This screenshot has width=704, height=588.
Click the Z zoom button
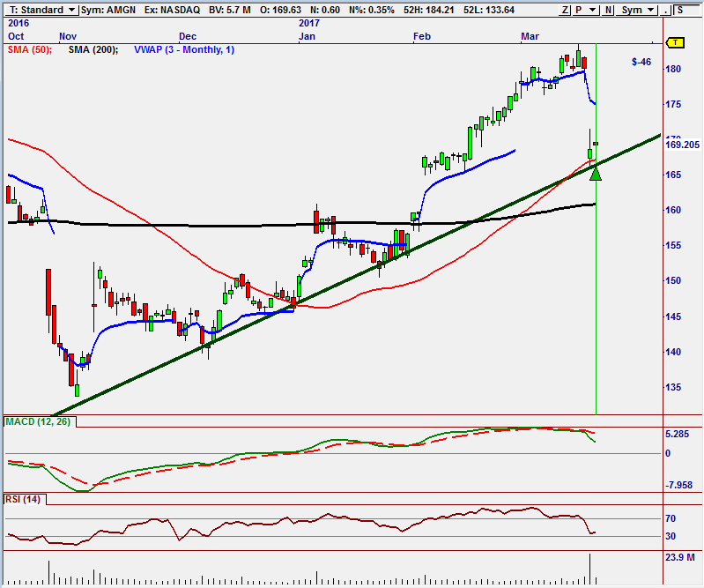click(x=565, y=10)
